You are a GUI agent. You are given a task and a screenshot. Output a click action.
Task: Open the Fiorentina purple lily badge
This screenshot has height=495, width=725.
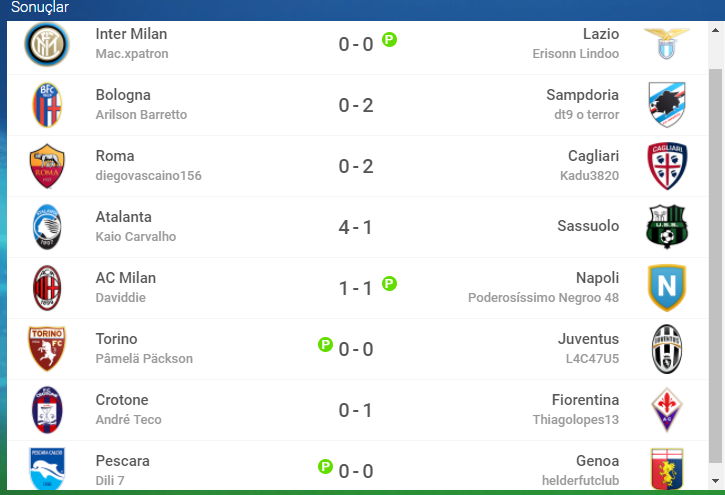coord(667,410)
